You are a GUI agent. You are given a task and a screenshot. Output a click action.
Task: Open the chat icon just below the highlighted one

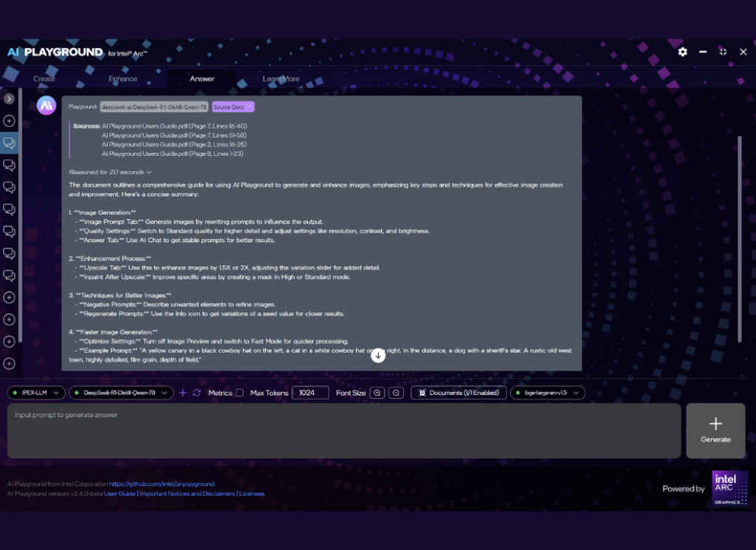[9, 165]
